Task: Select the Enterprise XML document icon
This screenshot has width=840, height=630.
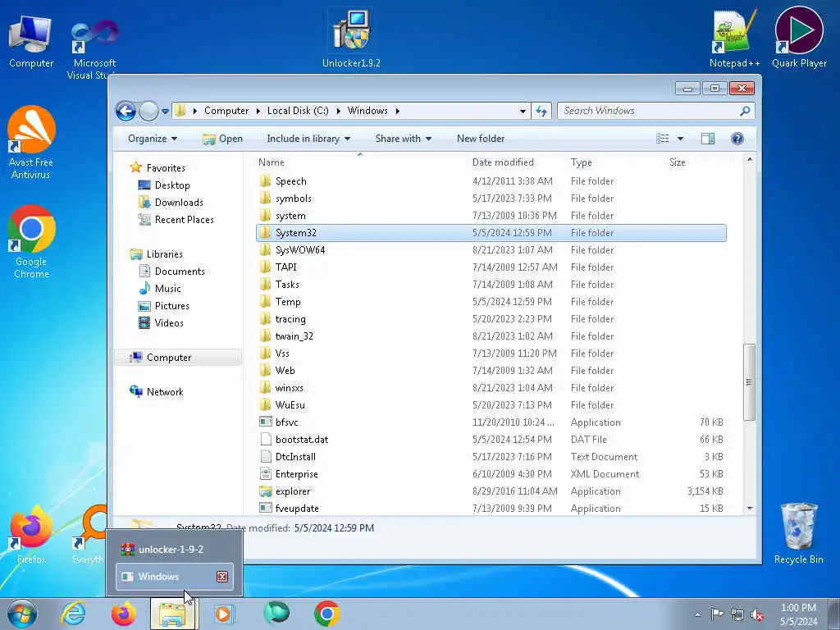Action: (265, 473)
